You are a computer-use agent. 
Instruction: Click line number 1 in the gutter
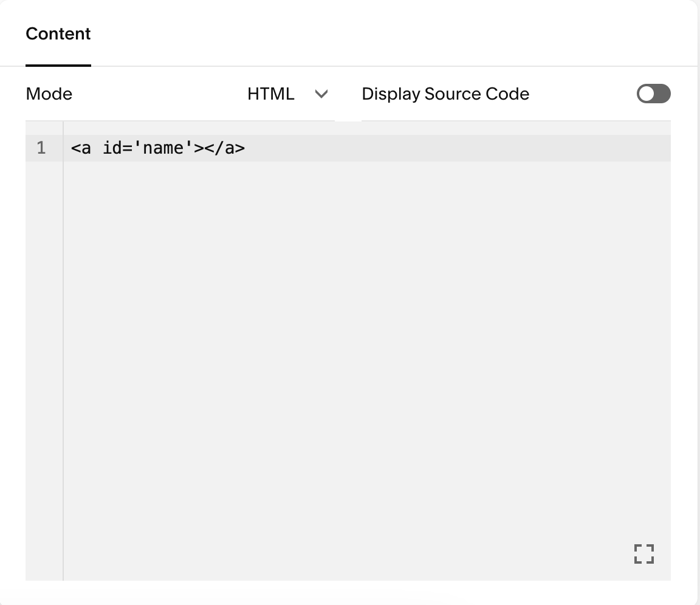click(43, 148)
